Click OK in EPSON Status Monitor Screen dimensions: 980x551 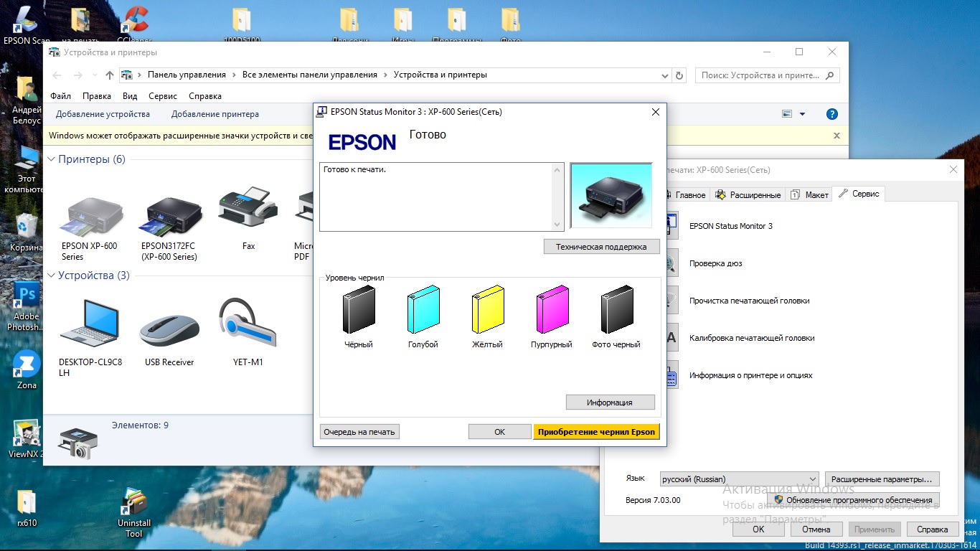500,432
